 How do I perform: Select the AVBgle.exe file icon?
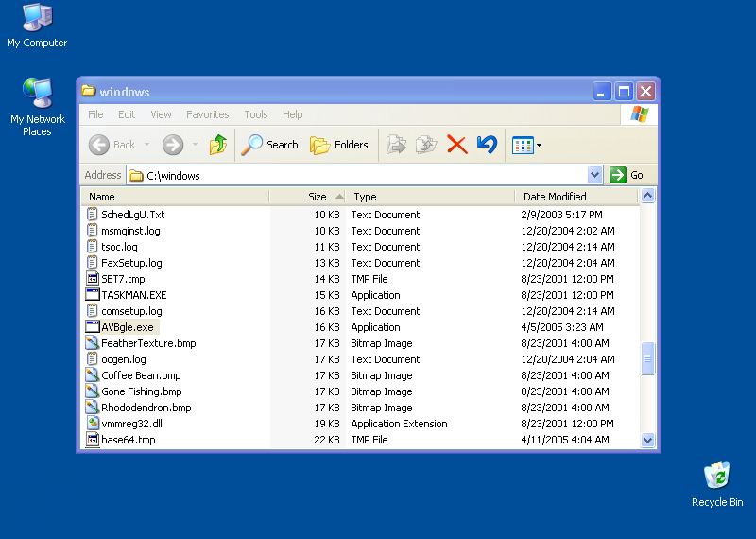93,327
